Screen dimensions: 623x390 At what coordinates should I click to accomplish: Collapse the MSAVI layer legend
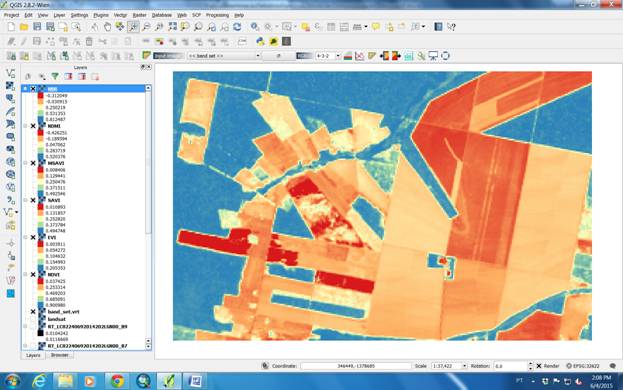[x=25, y=163]
